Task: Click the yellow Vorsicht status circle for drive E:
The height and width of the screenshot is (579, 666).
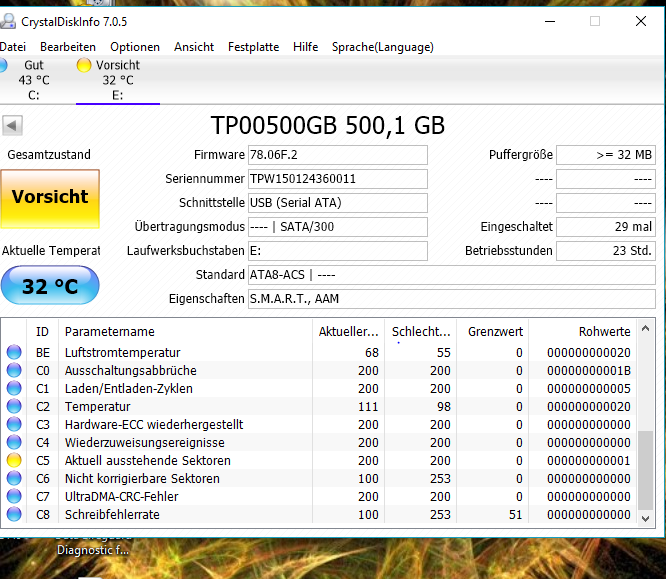Action: click(x=84, y=65)
